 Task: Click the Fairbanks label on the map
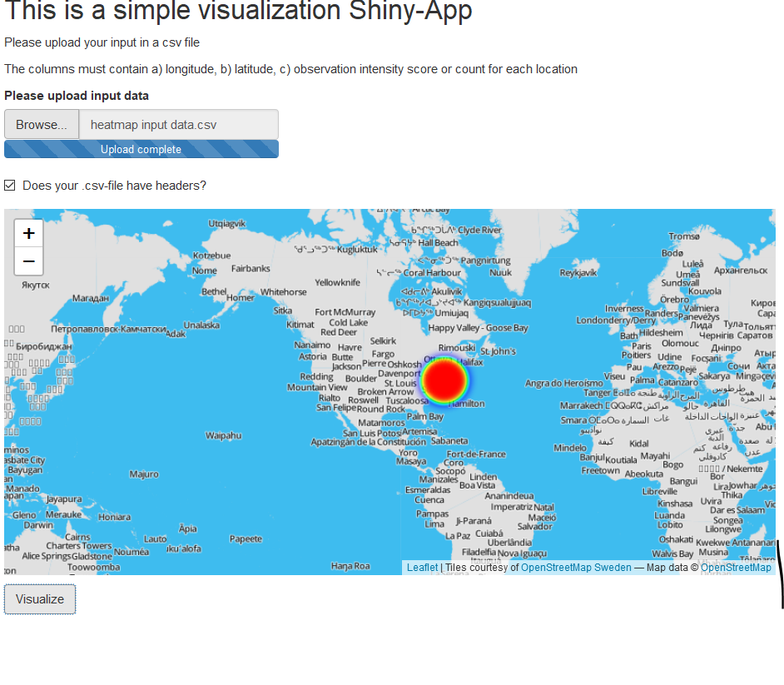tap(251, 269)
